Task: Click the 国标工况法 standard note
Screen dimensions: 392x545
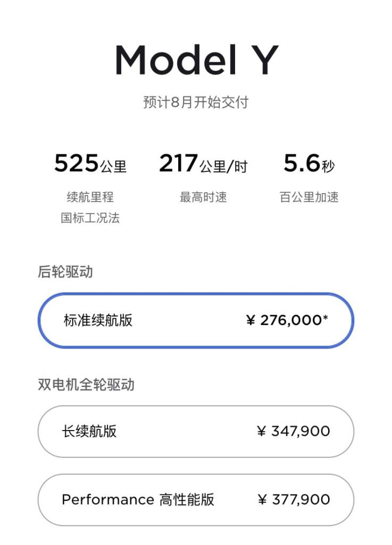Action: 90,218
